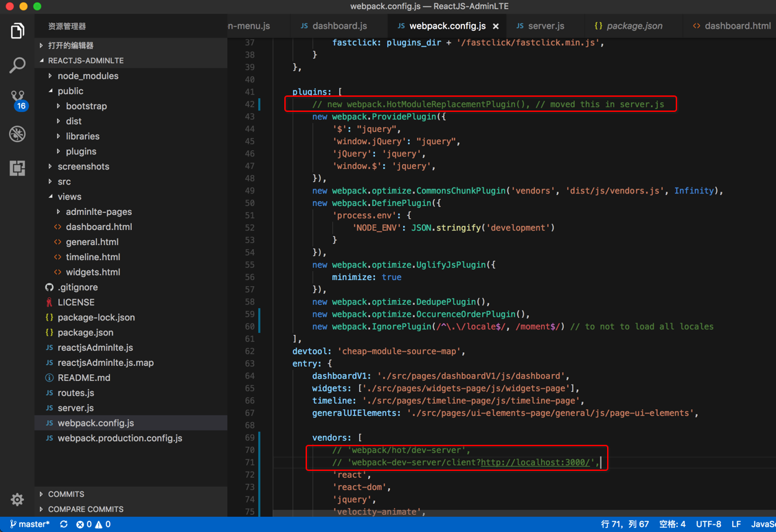Expand the node_modules folder
This screenshot has width=776, height=532.
87,76
